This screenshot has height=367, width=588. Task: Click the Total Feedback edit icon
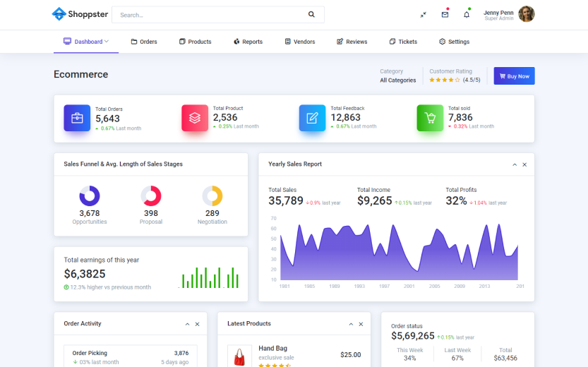pyautogui.click(x=312, y=118)
